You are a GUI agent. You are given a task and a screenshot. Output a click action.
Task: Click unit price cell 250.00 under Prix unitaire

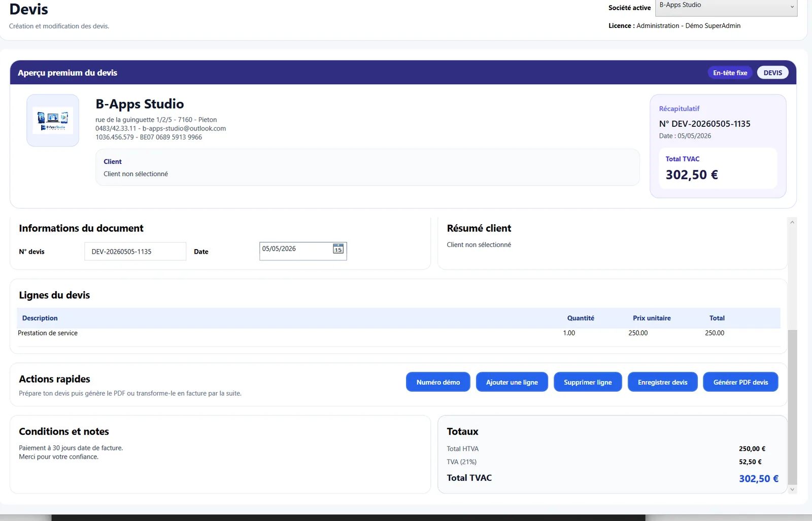pos(638,333)
